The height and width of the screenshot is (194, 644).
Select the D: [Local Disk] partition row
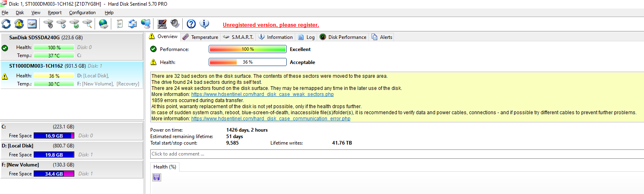coord(72,150)
